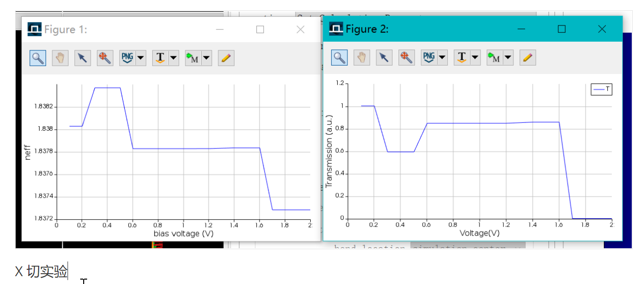644x284 pixels.
Task: Click the T legend entry in Figure 2
Action: point(601,89)
